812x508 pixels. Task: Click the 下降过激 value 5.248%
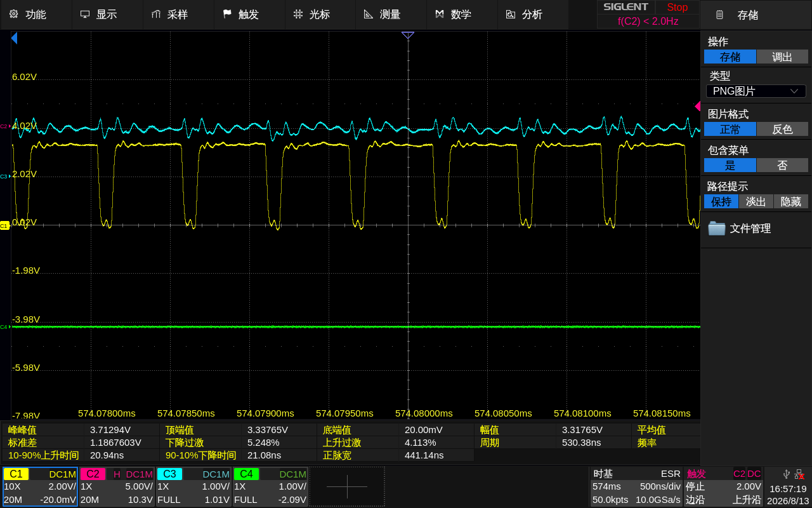coord(263,443)
